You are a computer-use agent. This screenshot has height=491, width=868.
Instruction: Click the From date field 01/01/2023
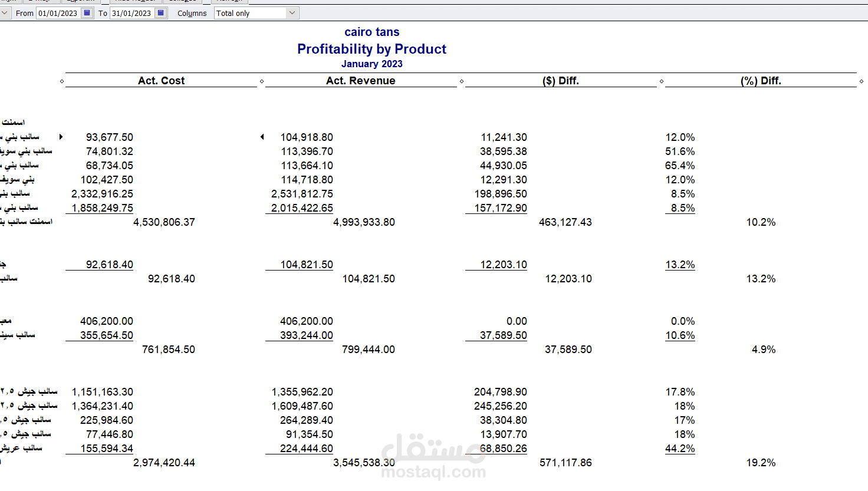point(58,13)
